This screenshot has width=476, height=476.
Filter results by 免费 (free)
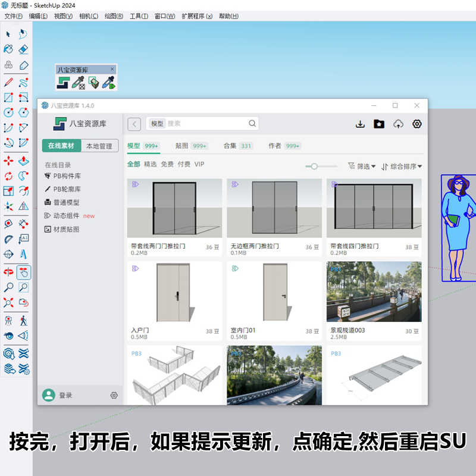pyautogui.click(x=167, y=164)
